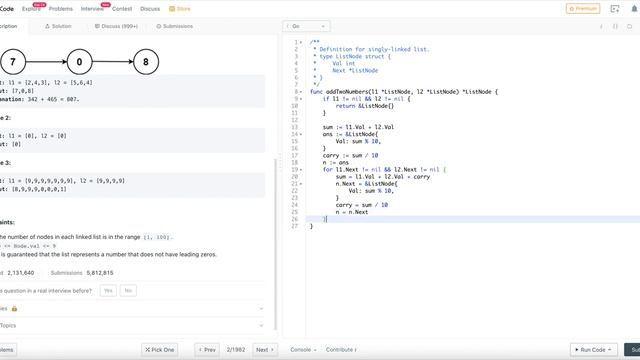Image resolution: width=640 pixels, height=360 pixels.
Task: Place cursor on line 24 'carry = sum / 10'
Action: click(362, 205)
